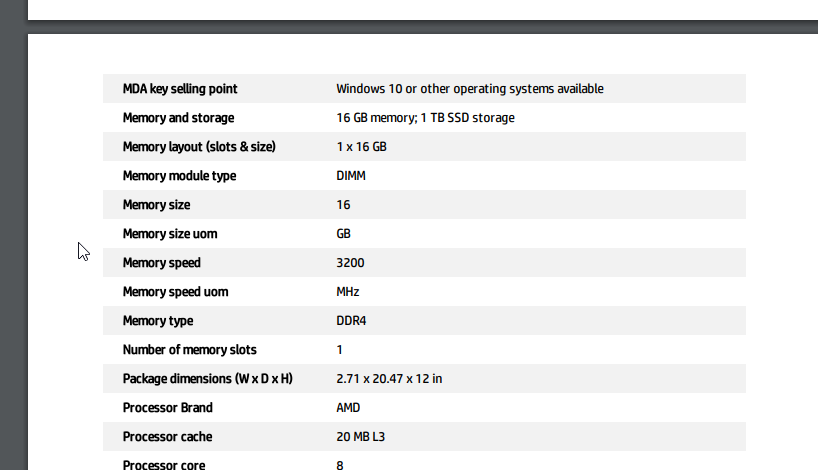The image size is (818, 470).
Task: Select 'Package dimensions (W x D x H)' label
Action: (x=208, y=379)
